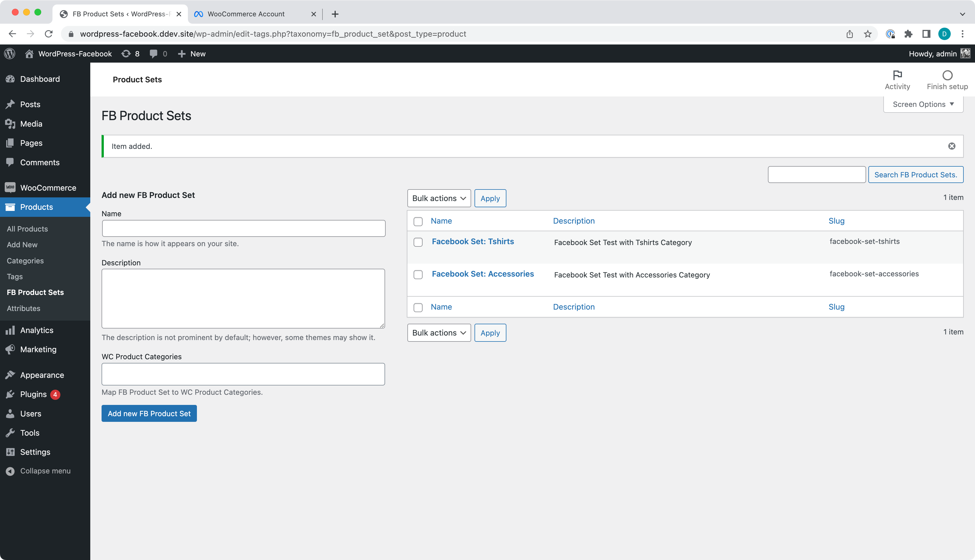
Task: Reload the page with refresh icon
Action: [49, 34]
